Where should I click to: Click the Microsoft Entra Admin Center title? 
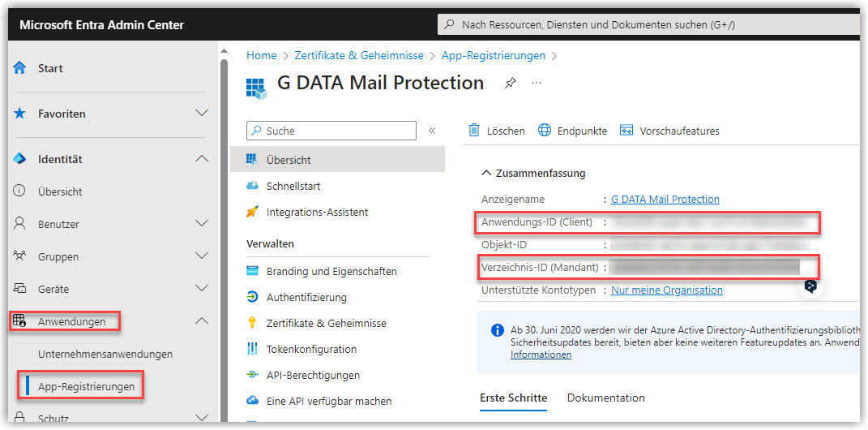point(102,25)
